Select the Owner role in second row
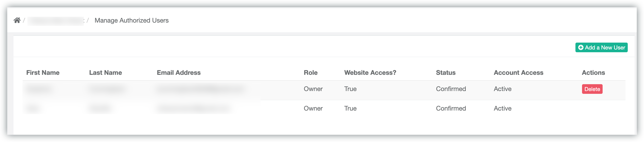 click(x=313, y=108)
